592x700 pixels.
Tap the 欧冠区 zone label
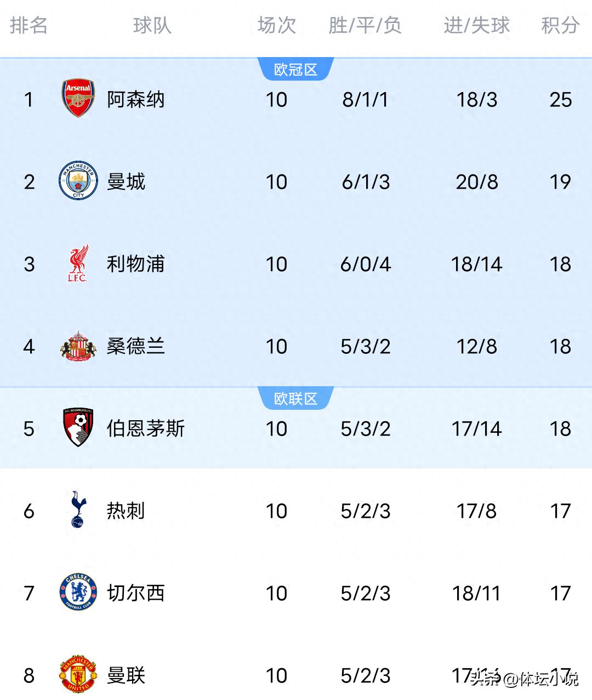click(295, 70)
